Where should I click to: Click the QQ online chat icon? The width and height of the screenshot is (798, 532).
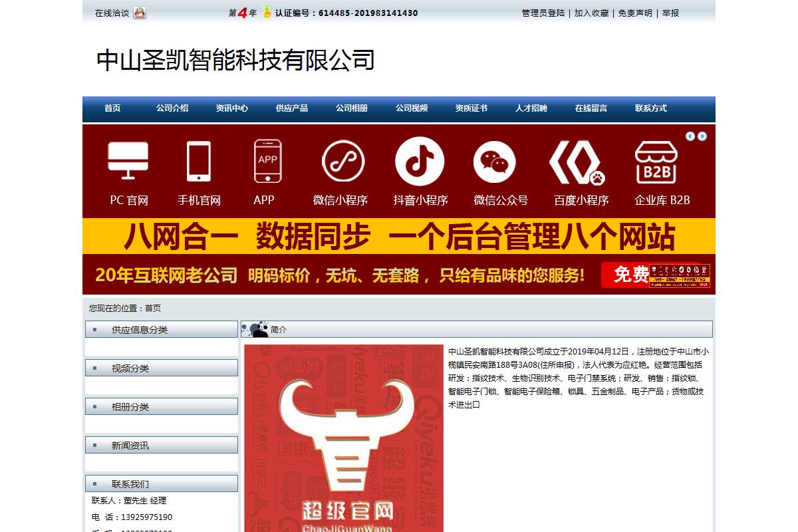coord(140,13)
